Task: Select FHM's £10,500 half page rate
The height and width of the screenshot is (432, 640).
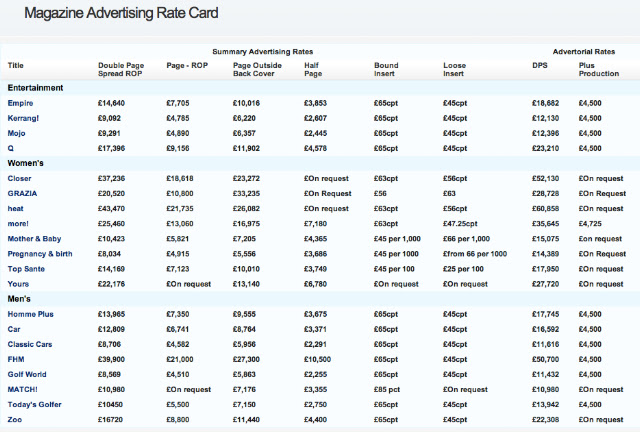Action: click(x=317, y=360)
